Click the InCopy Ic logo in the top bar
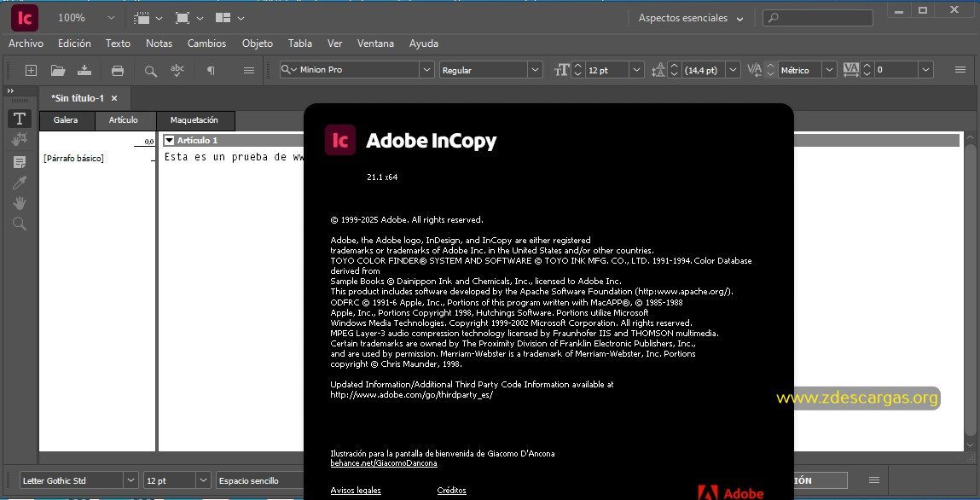The image size is (980, 500). coord(25,18)
